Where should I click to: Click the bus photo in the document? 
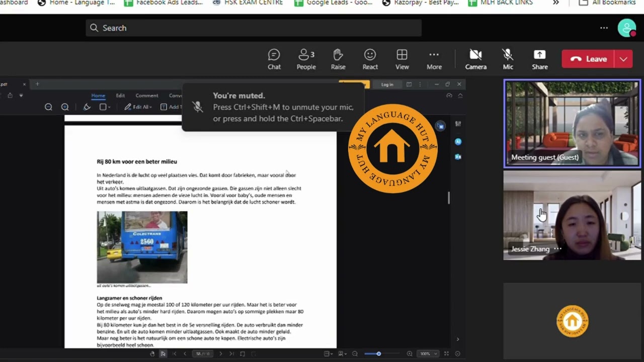click(x=142, y=247)
